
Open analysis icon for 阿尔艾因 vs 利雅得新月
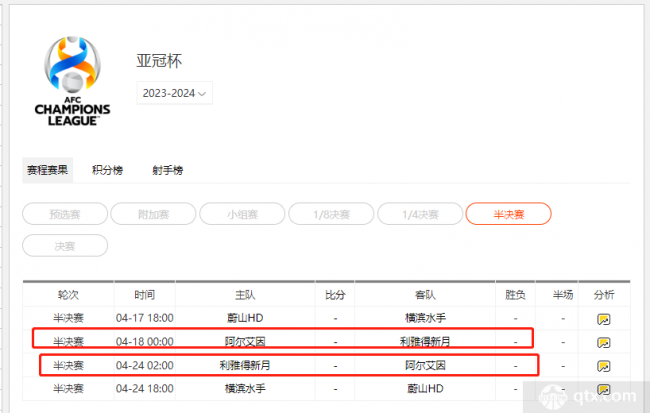pos(603,342)
